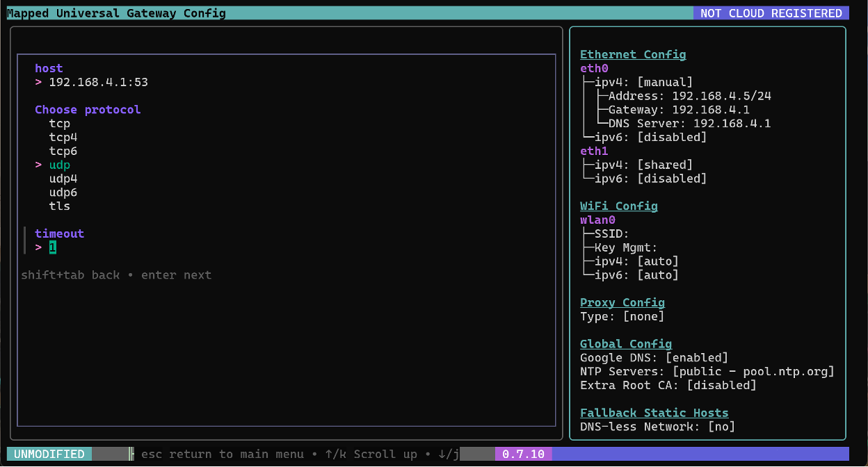Viewport: 868px width, 467px height.
Task: Click the 'shift+tab back' hint text
Action: pos(70,275)
